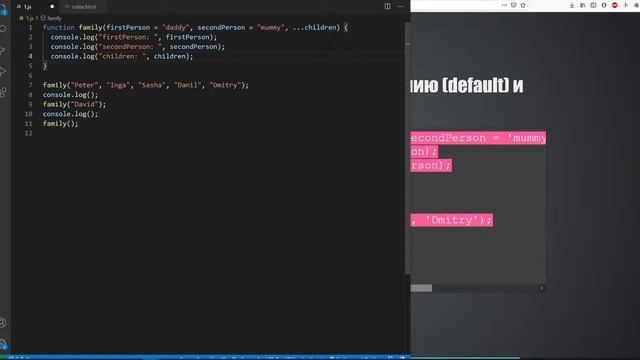Viewport: 640px width, 360px height.
Task: Click the slide heading containing (default)
Action: [x=467, y=86]
